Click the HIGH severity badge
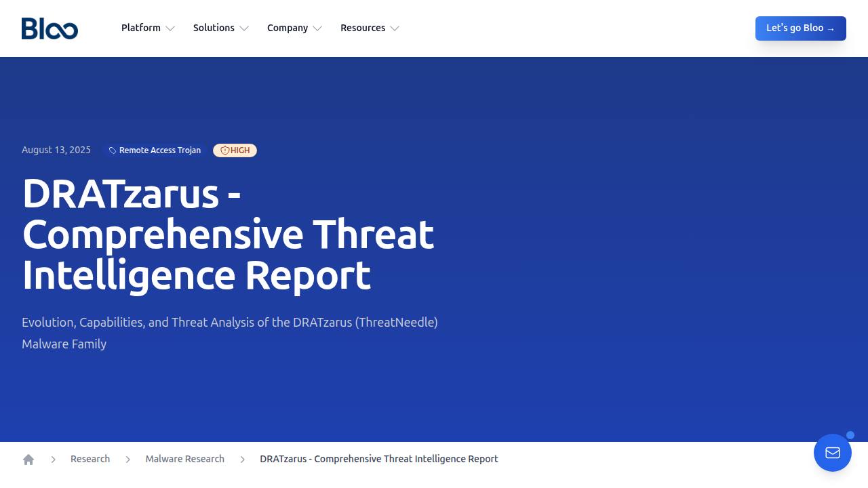Image resolution: width=868 pixels, height=488 pixels. pyautogui.click(x=235, y=150)
